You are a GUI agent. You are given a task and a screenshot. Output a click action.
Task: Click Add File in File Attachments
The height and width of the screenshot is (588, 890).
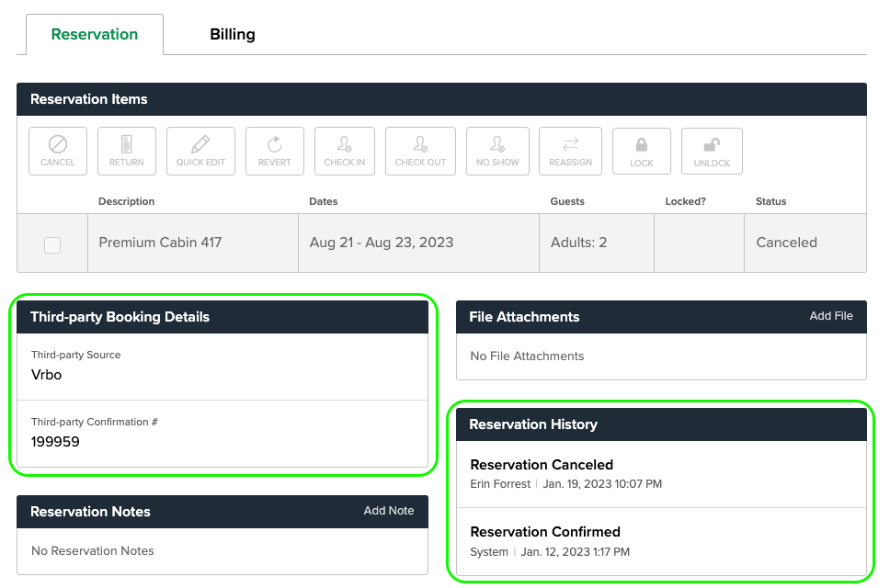click(x=830, y=316)
